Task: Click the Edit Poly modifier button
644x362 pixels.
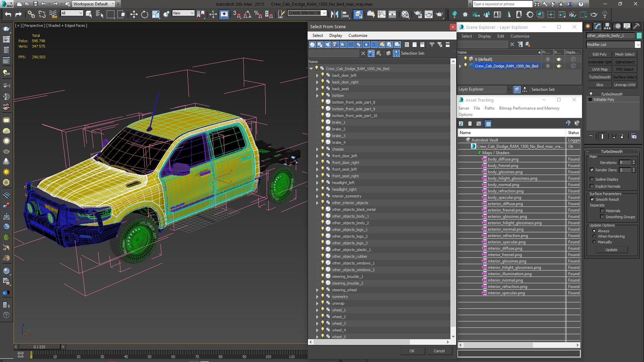Action: tap(599, 54)
